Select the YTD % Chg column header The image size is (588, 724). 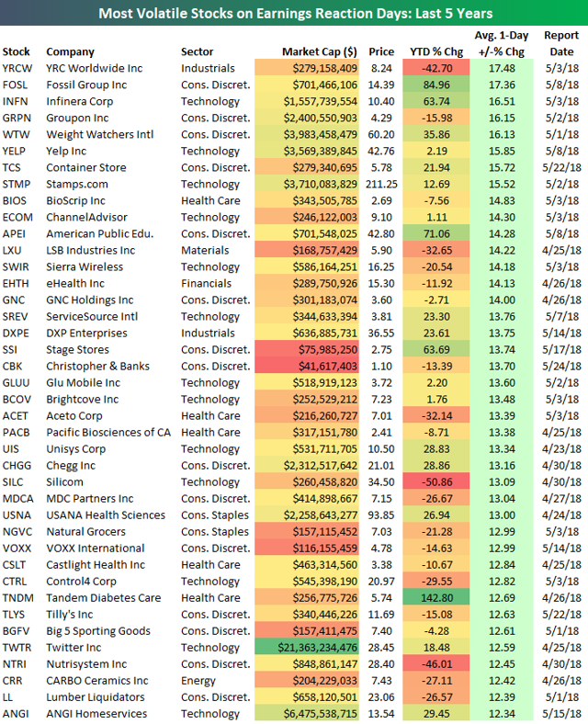tap(436, 51)
